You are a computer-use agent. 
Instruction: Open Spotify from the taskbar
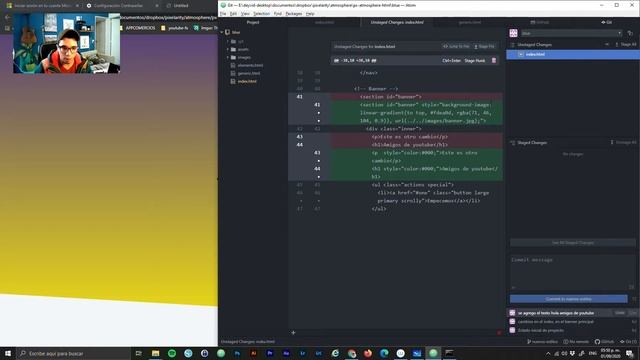[172, 353]
